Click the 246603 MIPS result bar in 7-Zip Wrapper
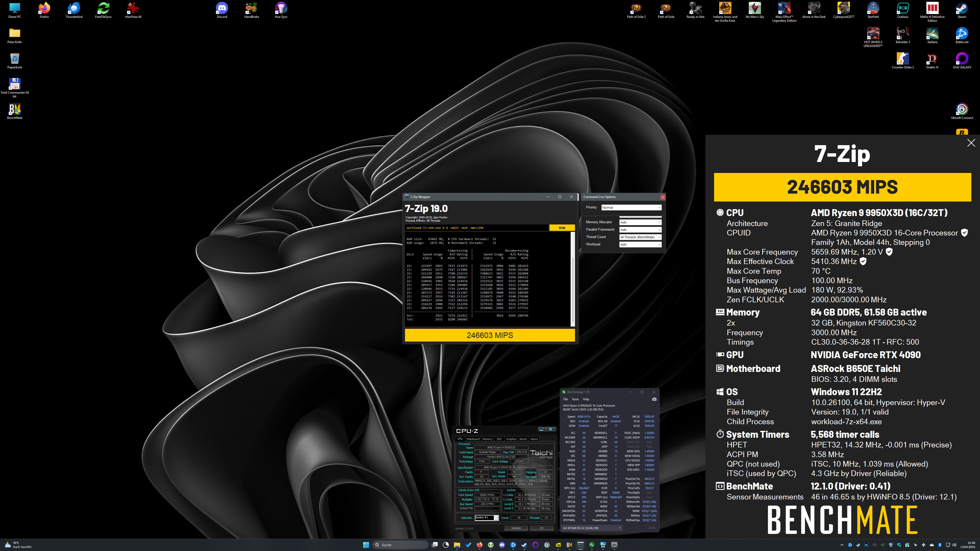This screenshot has height=551, width=980. point(490,335)
